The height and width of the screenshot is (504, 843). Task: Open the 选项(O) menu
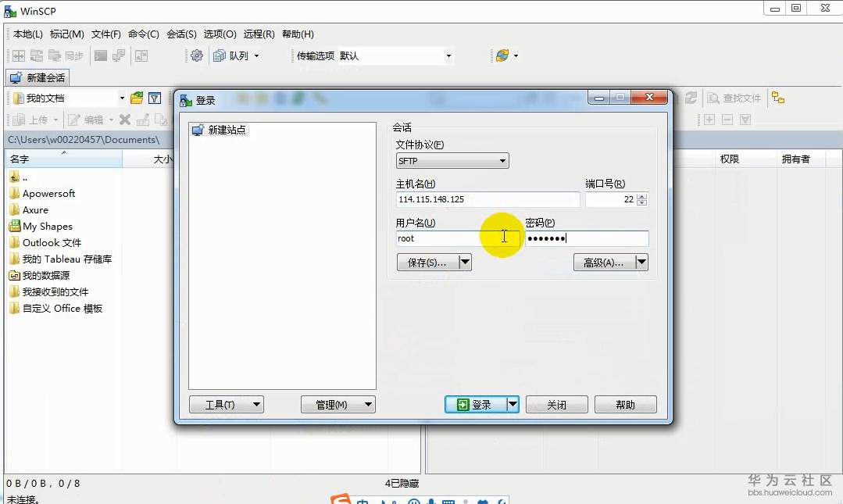tap(220, 34)
